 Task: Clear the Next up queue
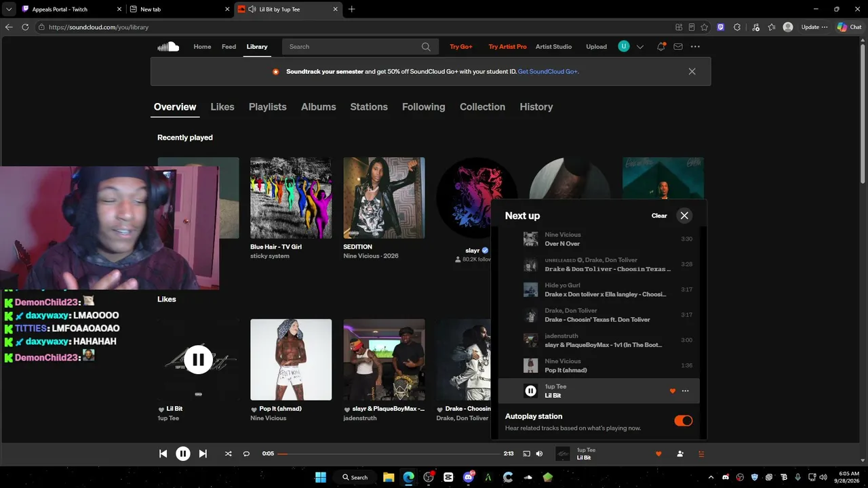659,216
